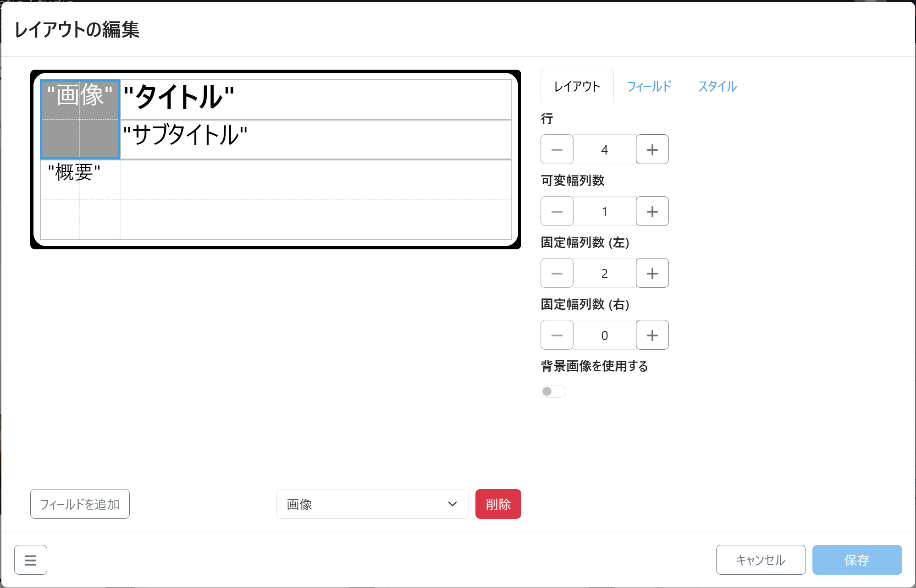This screenshot has height=588, width=916.
Task: Toggle 背景画像を使用する switch
Action: 553,391
